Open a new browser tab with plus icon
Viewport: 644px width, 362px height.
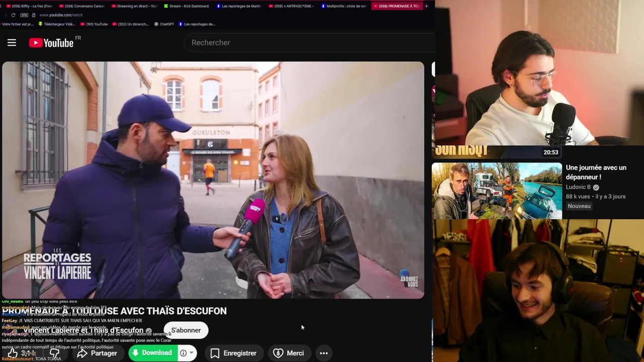[x=426, y=6]
